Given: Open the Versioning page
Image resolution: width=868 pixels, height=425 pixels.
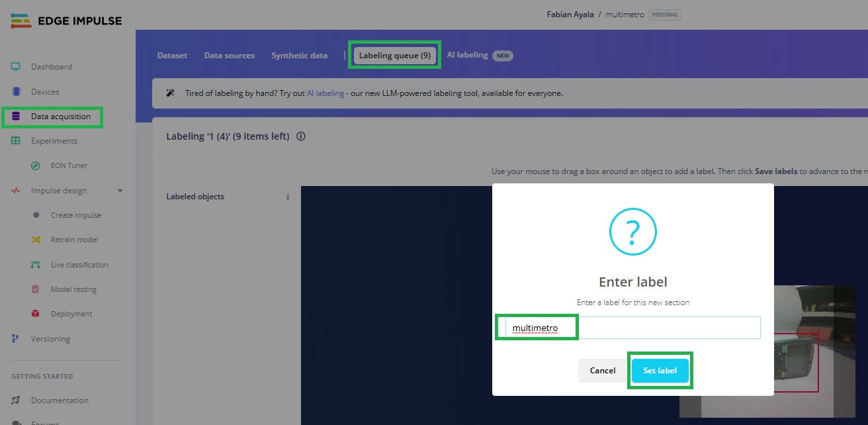Looking at the screenshot, I should pyautogui.click(x=50, y=339).
